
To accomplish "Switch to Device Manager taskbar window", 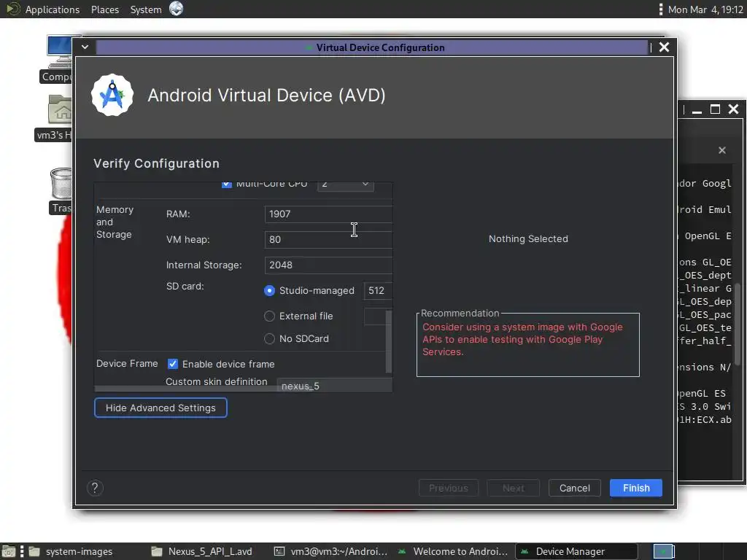I will coord(576,551).
